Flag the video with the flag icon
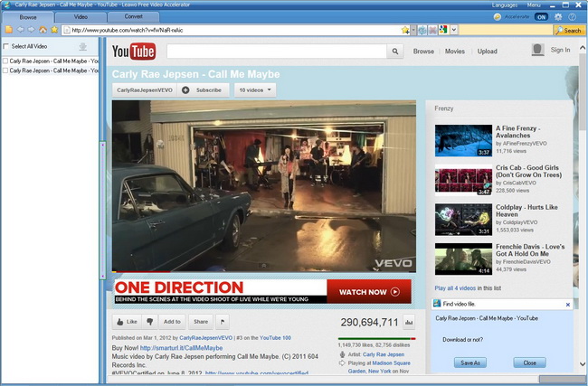Screen dimensions: 588x386 coord(223,322)
